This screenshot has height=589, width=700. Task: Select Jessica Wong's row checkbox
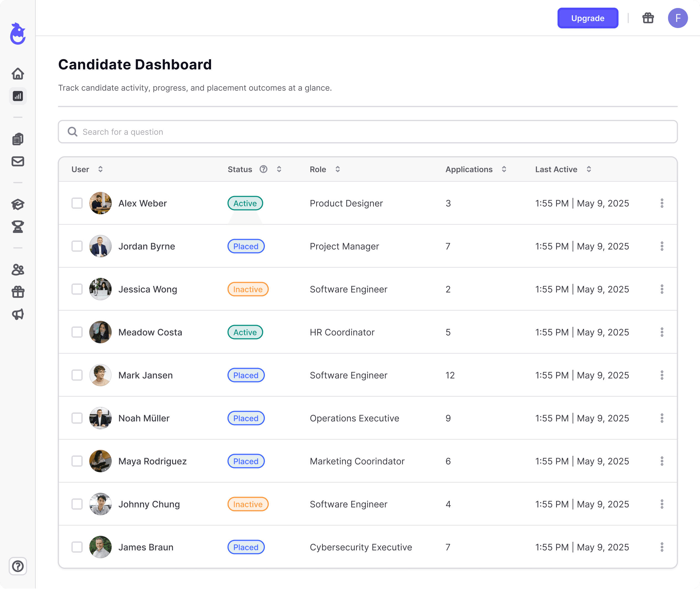[x=77, y=289]
